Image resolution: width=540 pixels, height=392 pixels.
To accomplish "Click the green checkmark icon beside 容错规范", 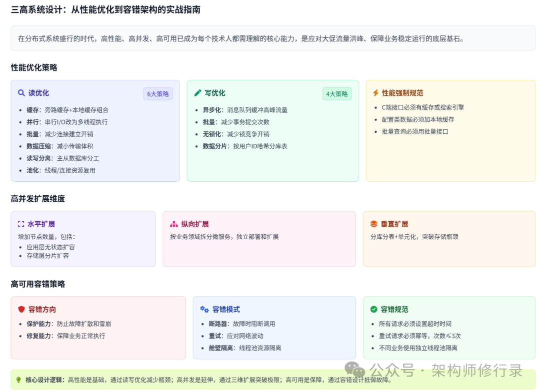I will pyautogui.click(x=373, y=310).
